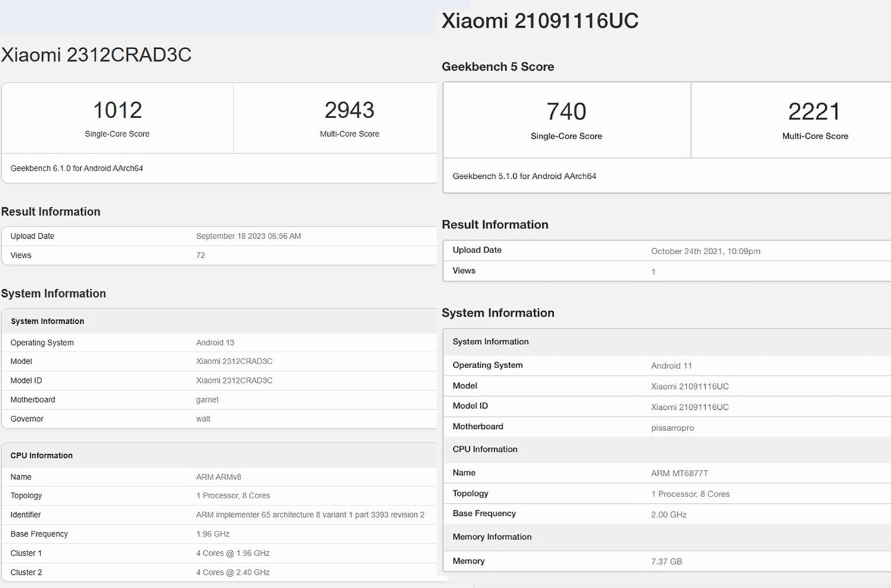This screenshot has height=588, width=891.
Task: Select the single-core score value '1012'
Action: tap(117, 110)
